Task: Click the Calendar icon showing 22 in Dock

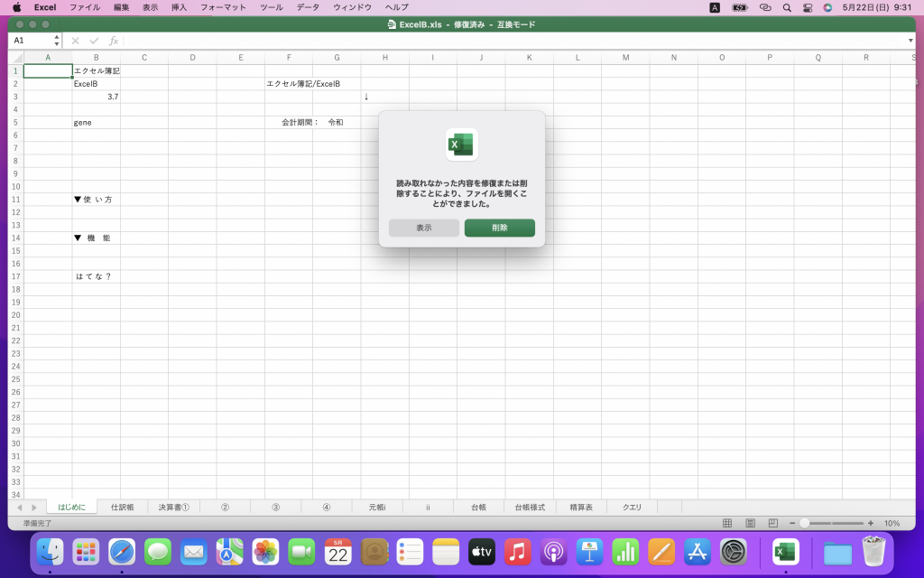Action: point(337,552)
